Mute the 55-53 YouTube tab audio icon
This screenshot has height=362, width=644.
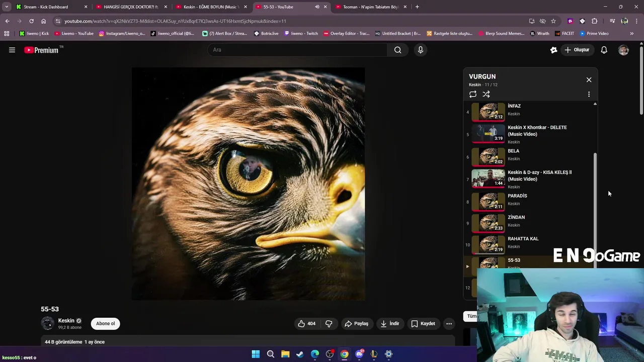[x=317, y=7]
